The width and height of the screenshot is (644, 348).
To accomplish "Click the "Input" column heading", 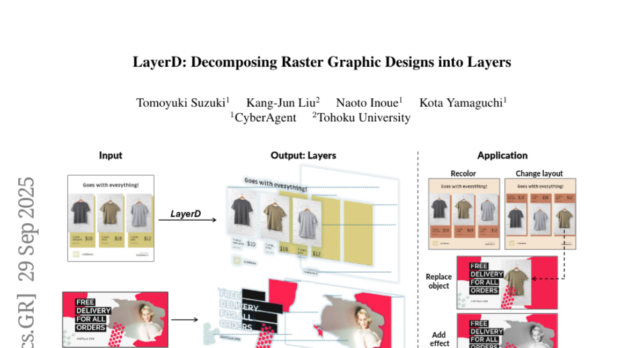I will (x=111, y=156).
